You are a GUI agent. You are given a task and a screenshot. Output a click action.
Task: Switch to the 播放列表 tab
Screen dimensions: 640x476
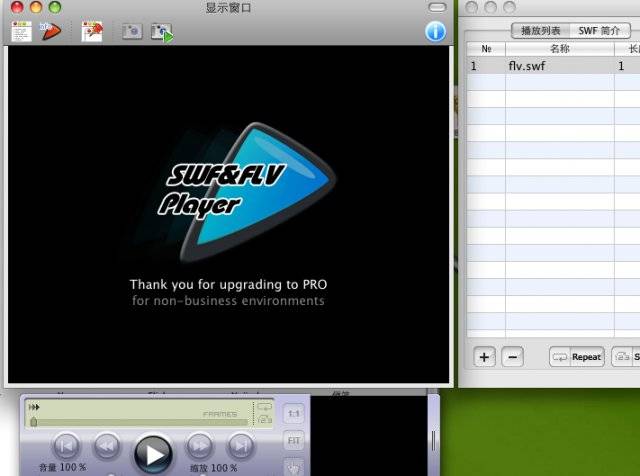[541, 31]
